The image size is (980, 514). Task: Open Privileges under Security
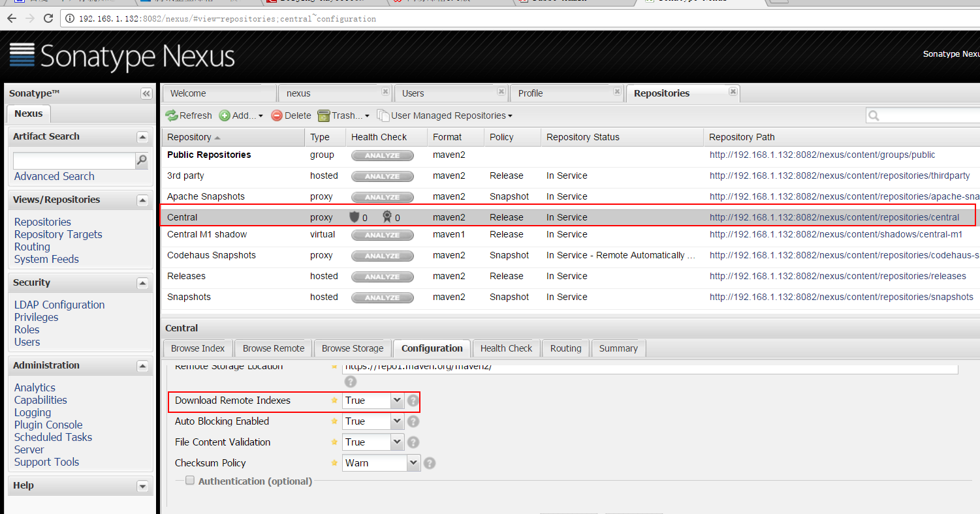[x=36, y=317]
